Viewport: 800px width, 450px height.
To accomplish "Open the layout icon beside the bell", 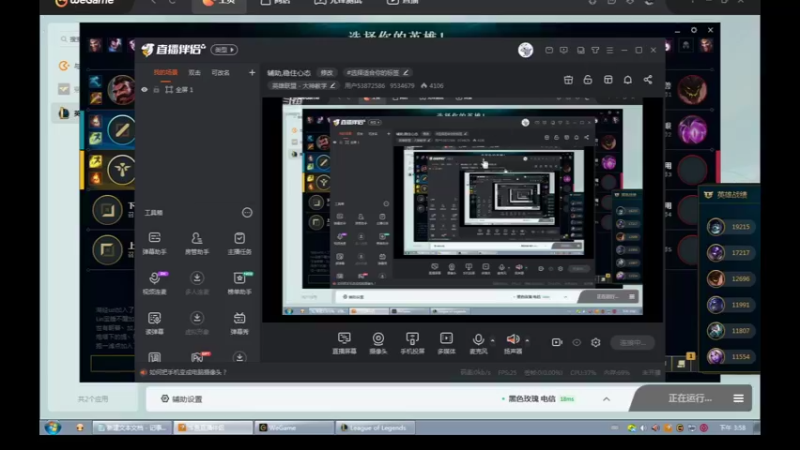I will click(x=608, y=80).
